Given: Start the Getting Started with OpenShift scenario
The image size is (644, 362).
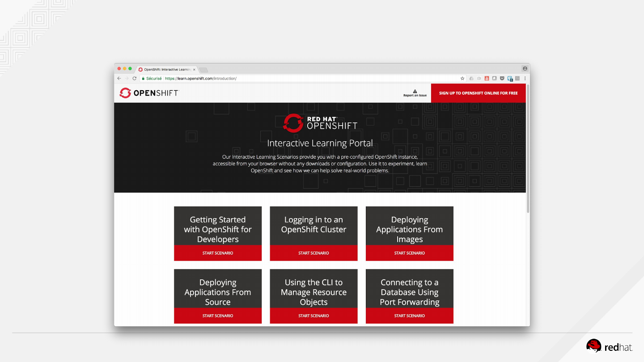Looking at the screenshot, I should pyautogui.click(x=218, y=253).
